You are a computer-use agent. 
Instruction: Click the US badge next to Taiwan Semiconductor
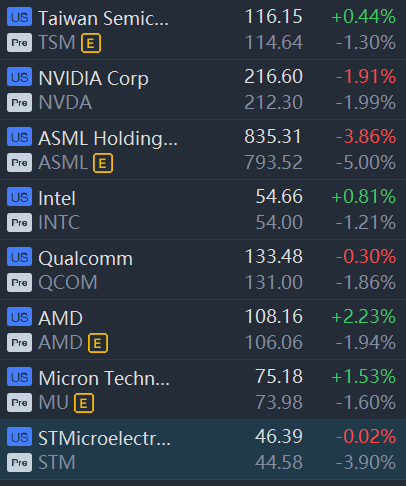coord(19,17)
